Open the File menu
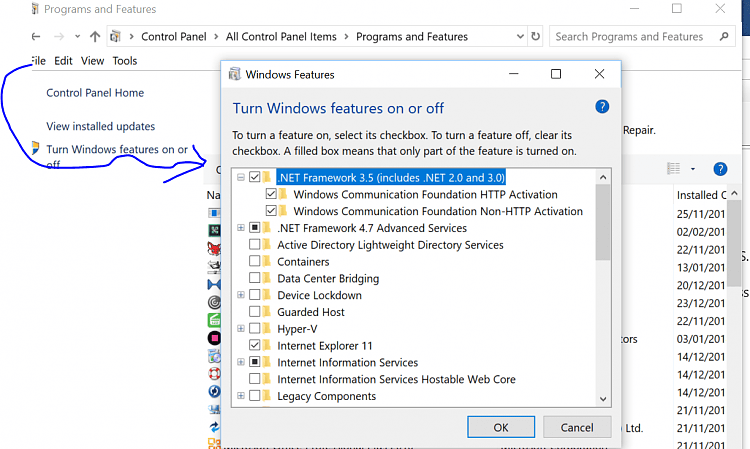Image resolution: width=750 pixels, height=449 pixels. coord(38,61)
